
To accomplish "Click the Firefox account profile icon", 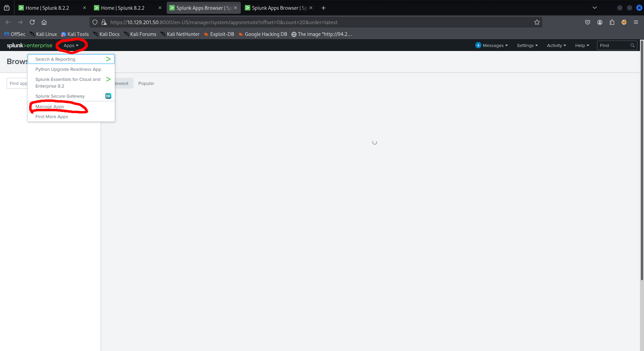I will click(600, 22).
